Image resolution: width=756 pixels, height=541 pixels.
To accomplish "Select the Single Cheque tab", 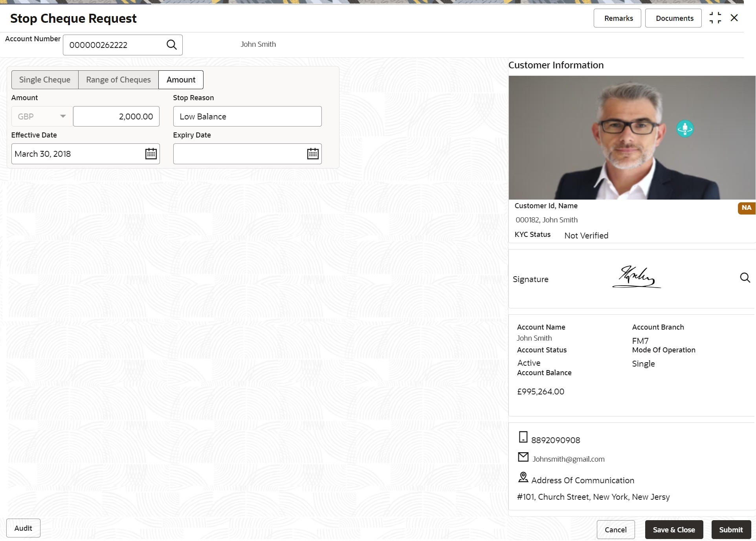I will [x=45, y=80].
